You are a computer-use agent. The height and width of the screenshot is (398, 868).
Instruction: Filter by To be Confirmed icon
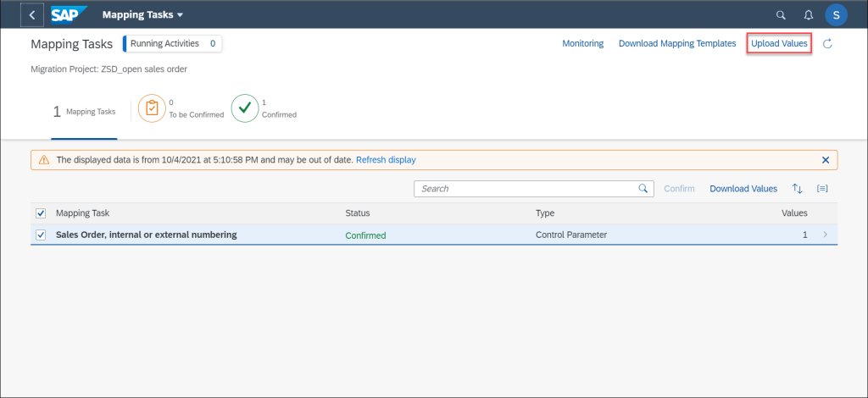[152, 108]
